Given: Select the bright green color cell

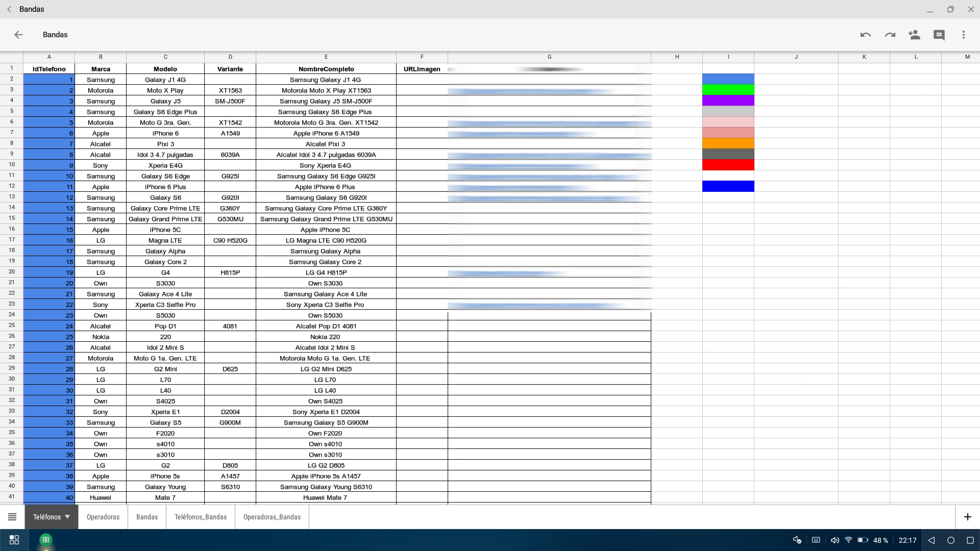Looking at the screenshot, I should 728,90.
